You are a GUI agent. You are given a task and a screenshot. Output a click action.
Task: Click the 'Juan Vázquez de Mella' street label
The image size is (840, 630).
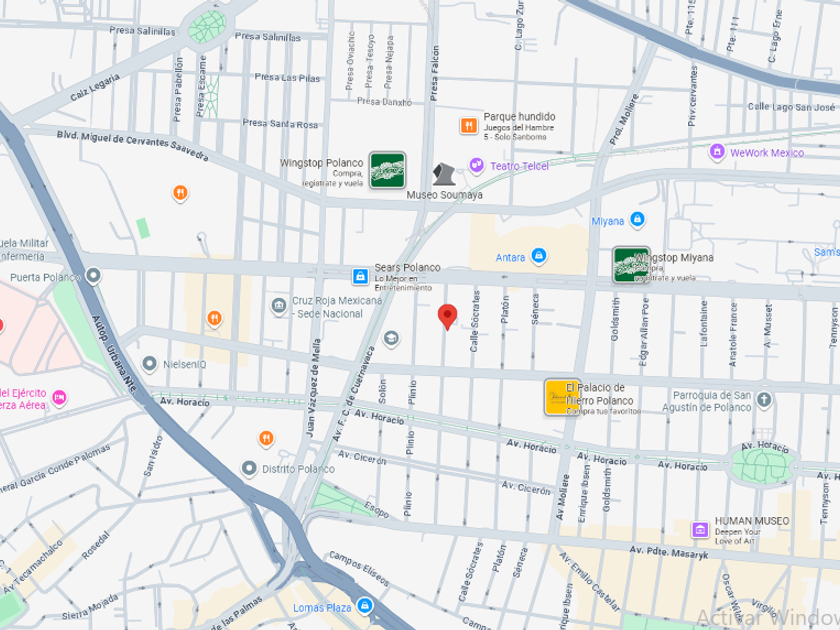pyautogui.click(x=316, y=388)
